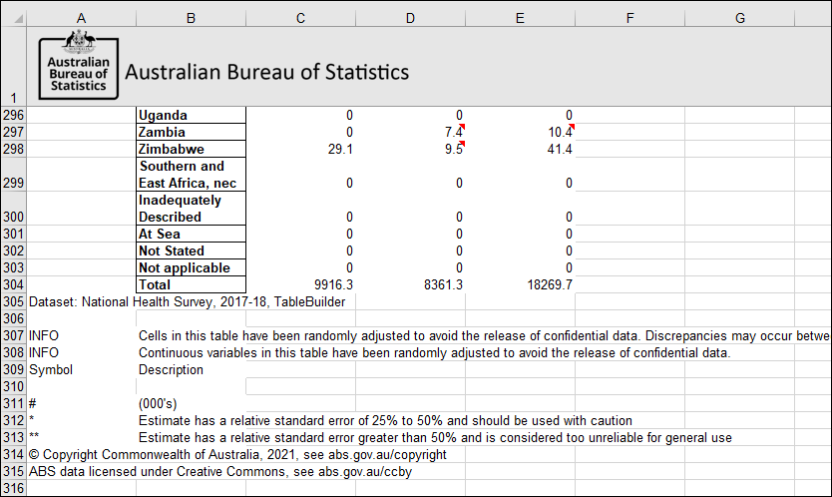Viewport: 832px width, 497px height.
Task: Click the cell with value 9.5
Action: pyautogui.click(x=410, y=149)
